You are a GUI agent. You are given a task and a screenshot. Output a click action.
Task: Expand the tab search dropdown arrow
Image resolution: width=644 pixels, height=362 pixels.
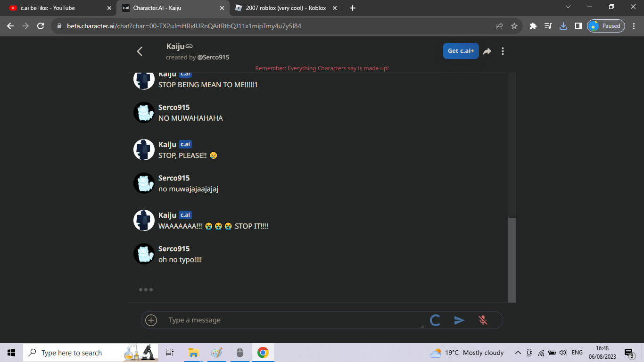pos(568,7)
